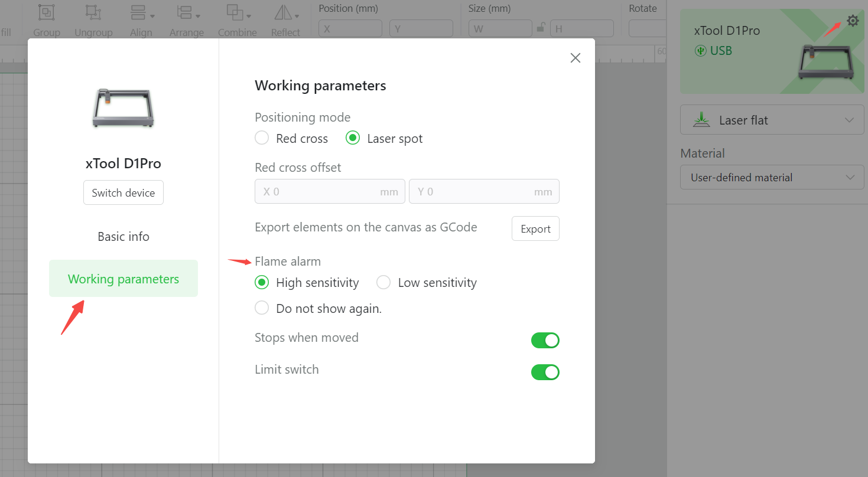Close the device settings dialog

tap(575, 58)
